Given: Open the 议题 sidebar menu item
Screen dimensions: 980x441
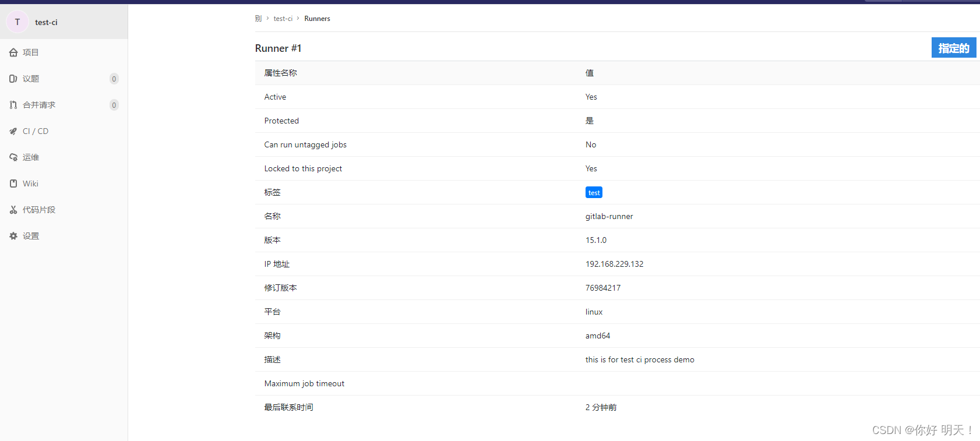Looking at the screenshot, I should click(64, 79).
